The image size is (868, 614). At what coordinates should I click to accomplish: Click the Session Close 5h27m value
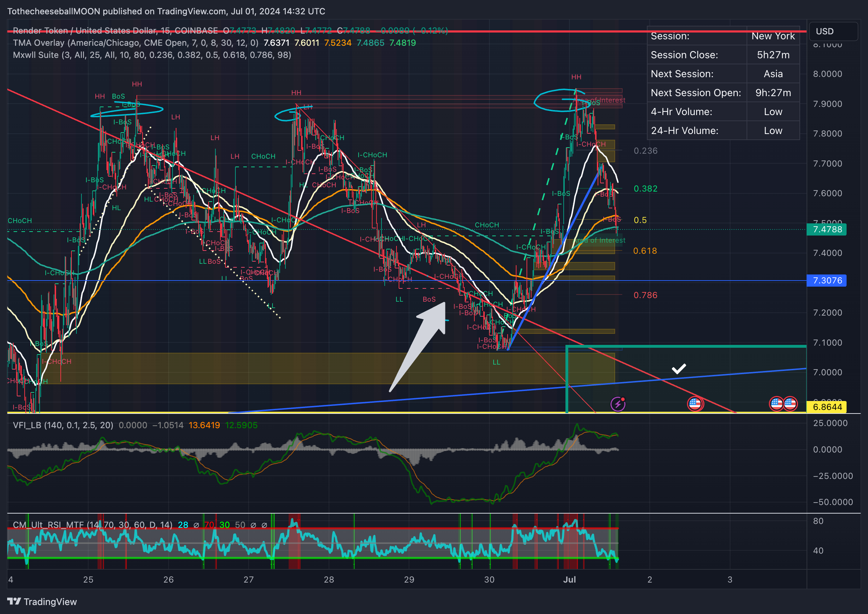coord(773,55)
